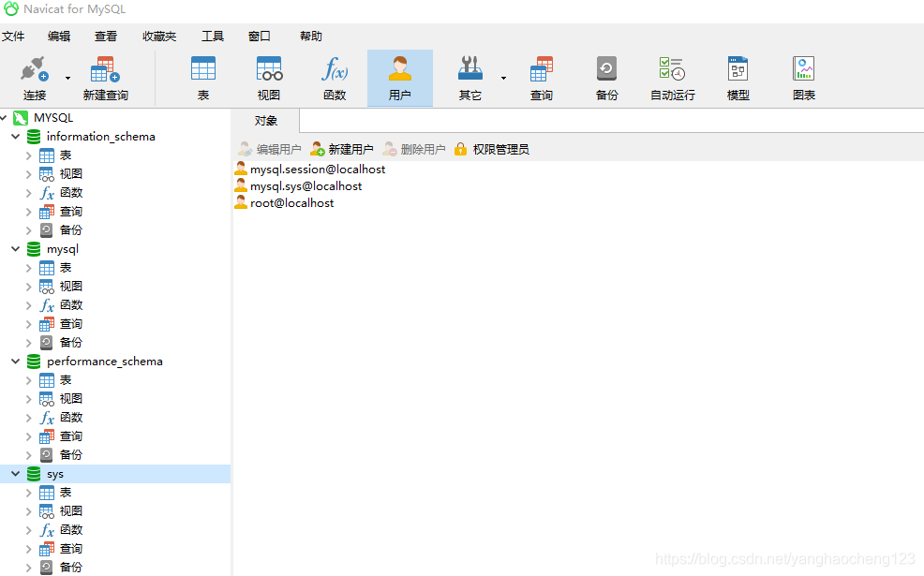Screen dimensions: 924x576
Task: Open the 收藏夹 menu
Action: 159,37
